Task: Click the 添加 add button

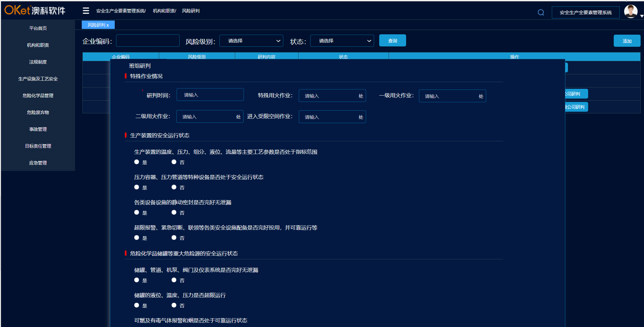Action: [x=627, y=40]
